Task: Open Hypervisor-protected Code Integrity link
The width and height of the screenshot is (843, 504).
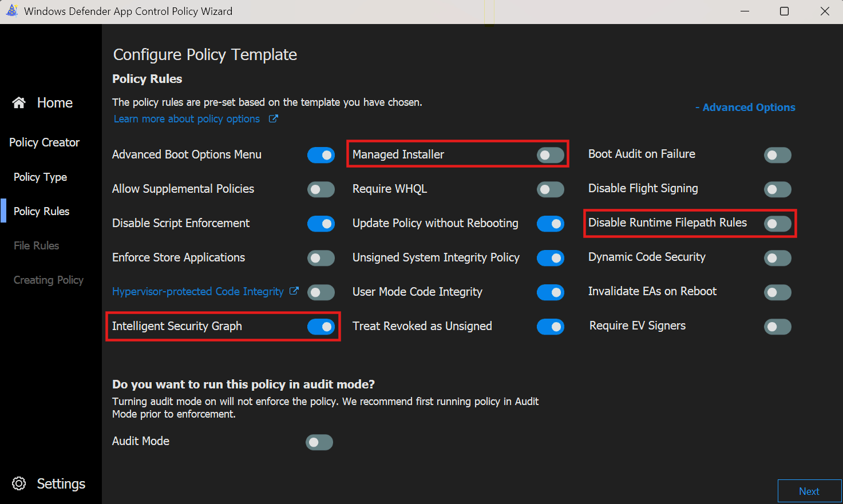Action: (x=197, y=292)
